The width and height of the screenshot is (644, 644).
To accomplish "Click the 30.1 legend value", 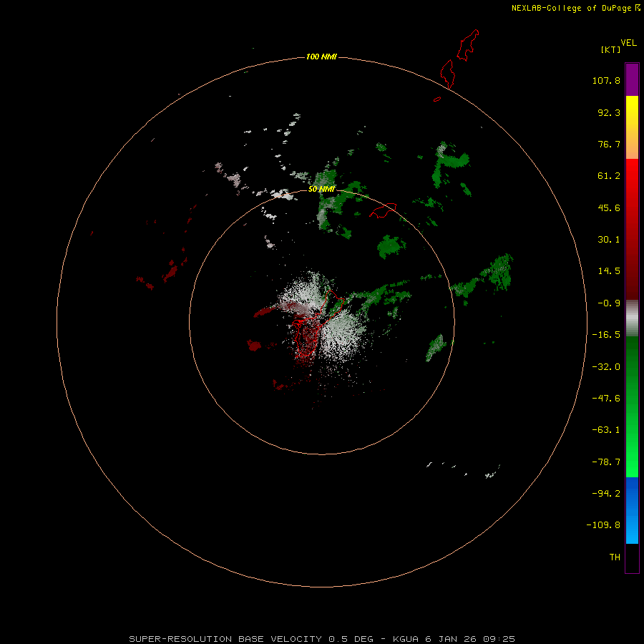I will [609, 240].
